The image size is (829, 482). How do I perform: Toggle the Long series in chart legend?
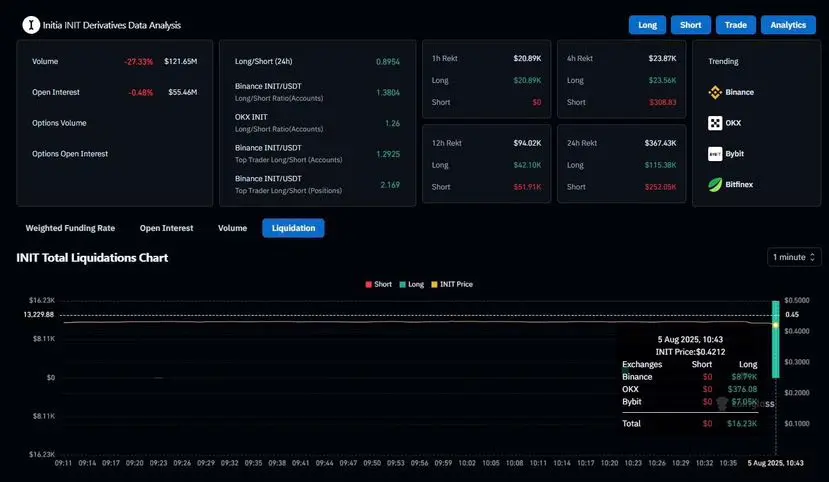[412, 284]
